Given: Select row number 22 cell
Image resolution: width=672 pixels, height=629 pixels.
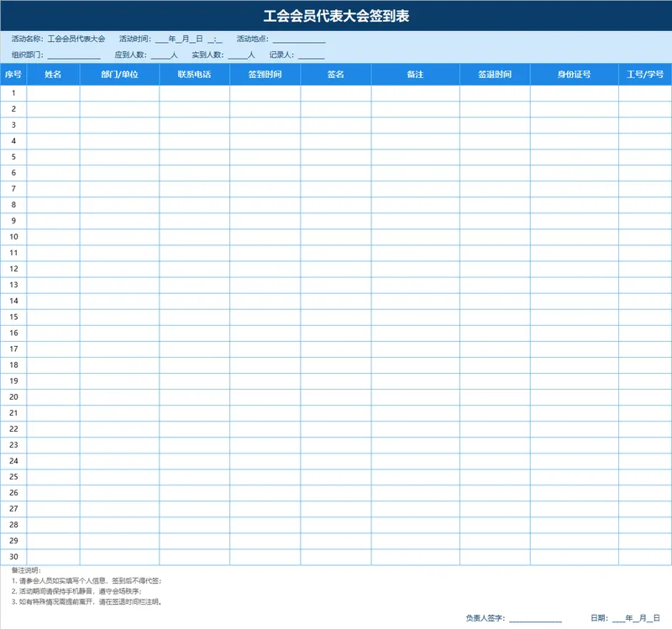Looking at the screenshot, I should point(13,429).
